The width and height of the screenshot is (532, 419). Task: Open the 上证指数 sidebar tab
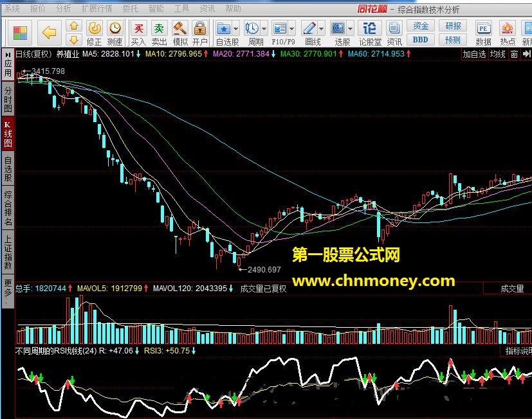pos(8,253)
